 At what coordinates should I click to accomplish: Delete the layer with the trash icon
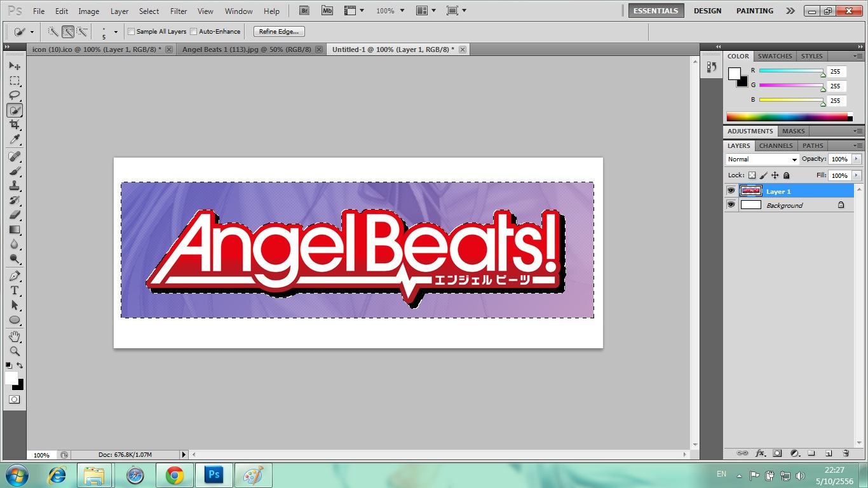click(846, 453)
